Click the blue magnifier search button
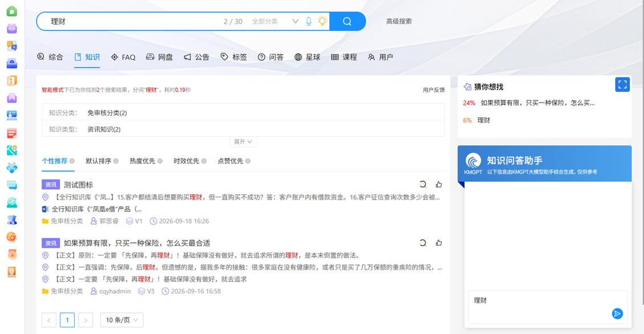 (x=347, y=21)
